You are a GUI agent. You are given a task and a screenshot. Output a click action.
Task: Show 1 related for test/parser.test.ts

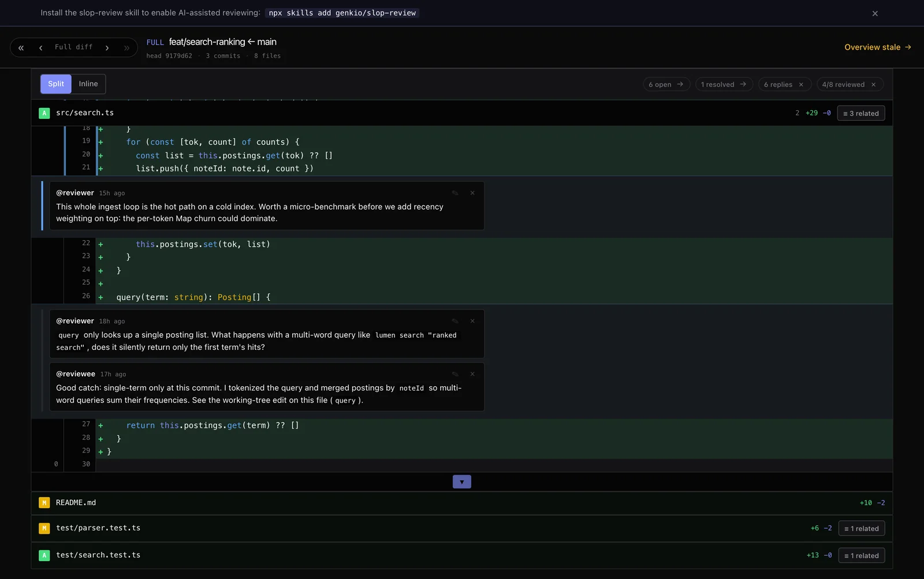tap(861, 529)
